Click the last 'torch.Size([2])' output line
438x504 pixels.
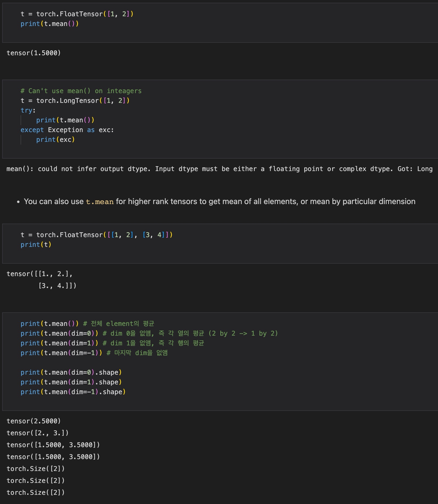(36, 493)
